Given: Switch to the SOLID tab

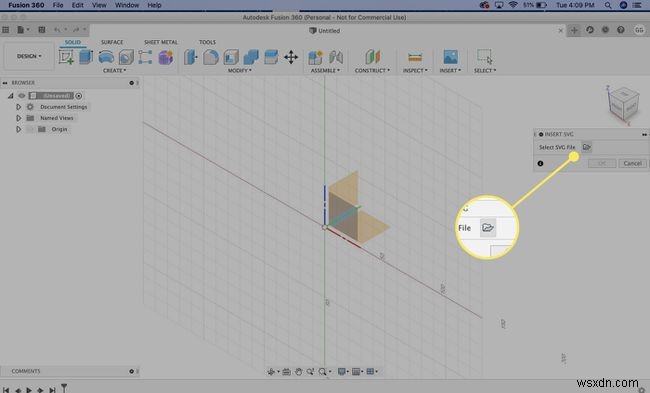Looking at the screenshot, I should 73,42.
